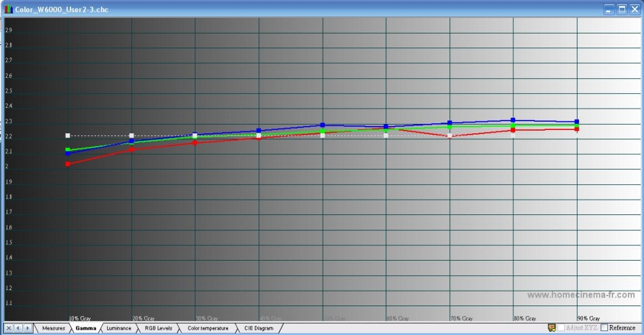Click the blue gamma point at 60% Gray
The height and width of the screenshot is (335, 644).
click(x=386, y=127)
